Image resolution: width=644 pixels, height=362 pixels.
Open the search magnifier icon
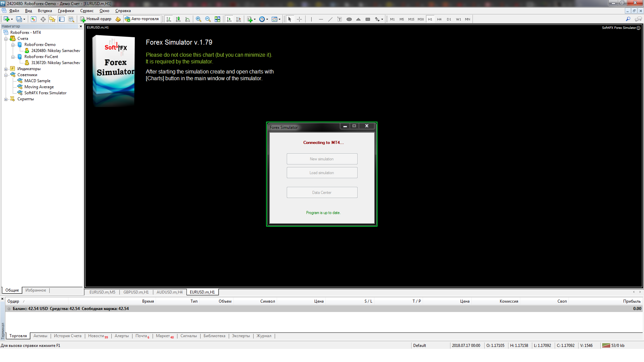coord(628,19)
